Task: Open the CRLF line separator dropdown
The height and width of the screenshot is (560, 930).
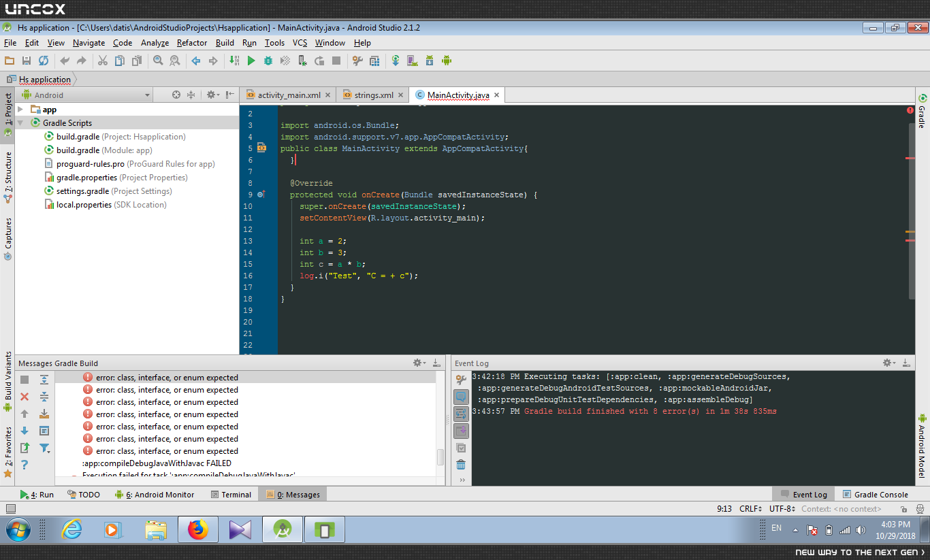Action: [751, 509]
